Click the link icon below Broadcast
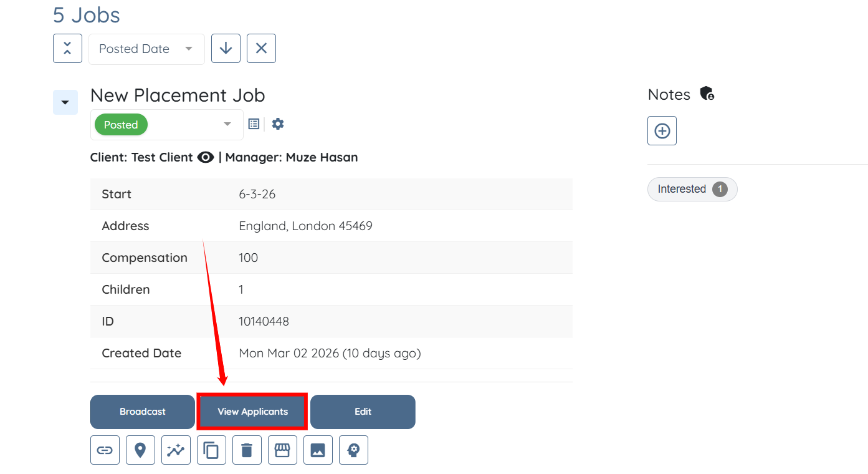The image size is (868, 474). click(x=105, y=450)
